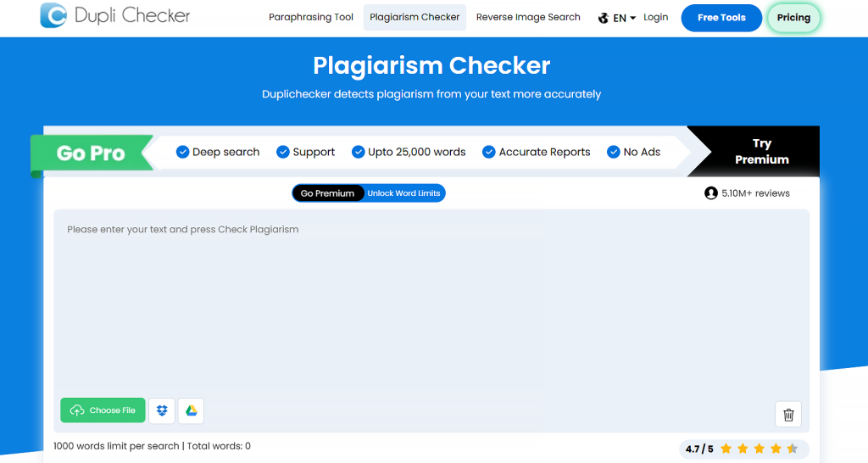Image resolution: width=868 pixels, height=463 pixels.
Task: Click the 1000 words limit per search text
Action: 116,446
